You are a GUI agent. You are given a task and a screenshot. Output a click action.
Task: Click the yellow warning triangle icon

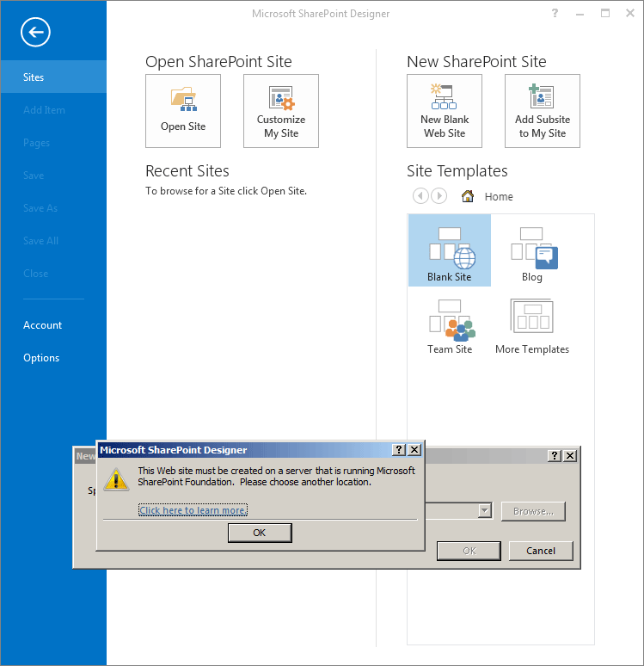pos(116,479)
